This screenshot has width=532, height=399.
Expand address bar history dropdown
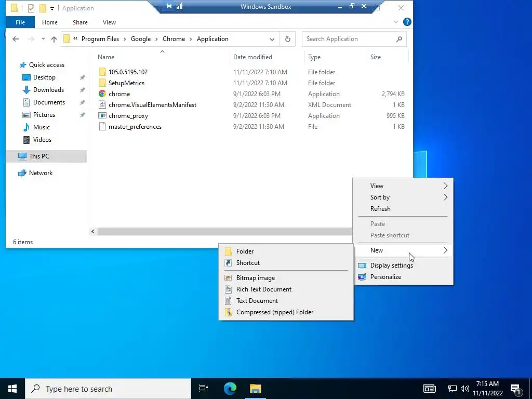pyautogui.click(x=272, y=39)
